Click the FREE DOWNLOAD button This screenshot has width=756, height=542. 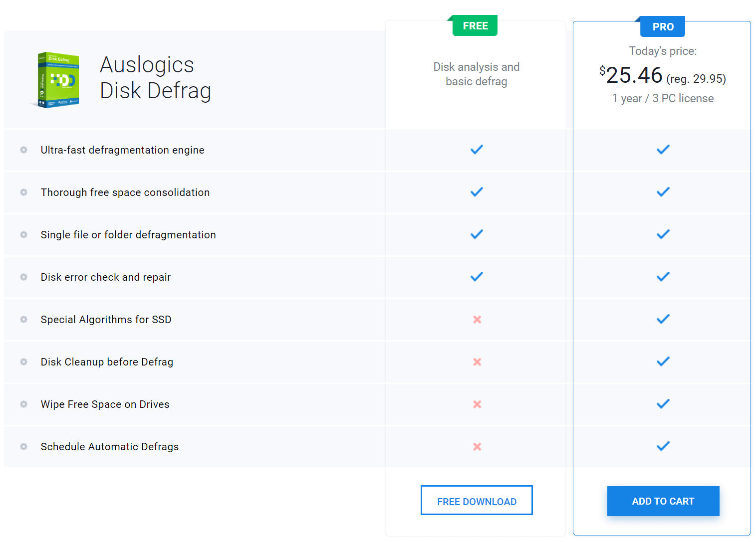click(x=477, y=501)
